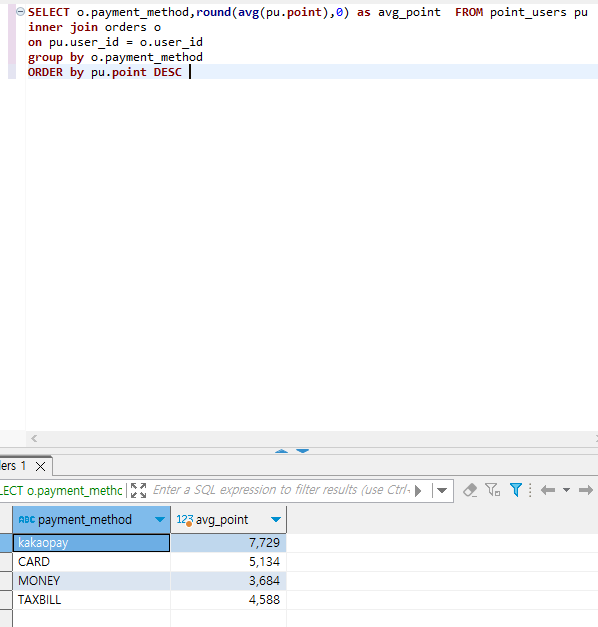Image resolution: width=598 pixels, height=627 pixels.
Task: Open the custom filter settings icon
Action: 492,490
